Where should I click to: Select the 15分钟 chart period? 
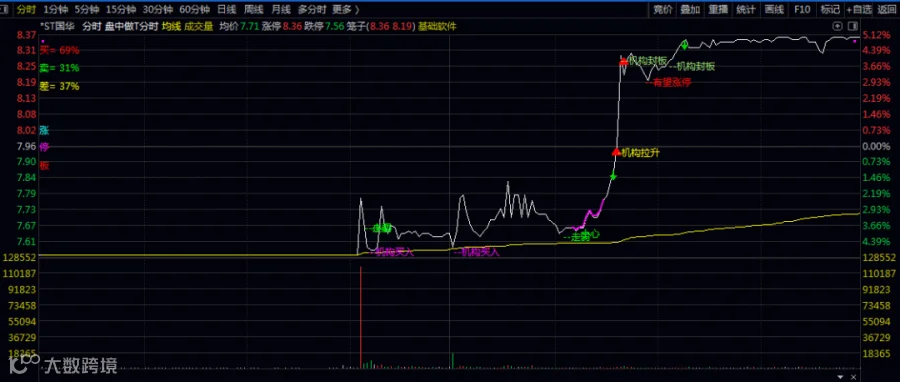click(121, 9)
